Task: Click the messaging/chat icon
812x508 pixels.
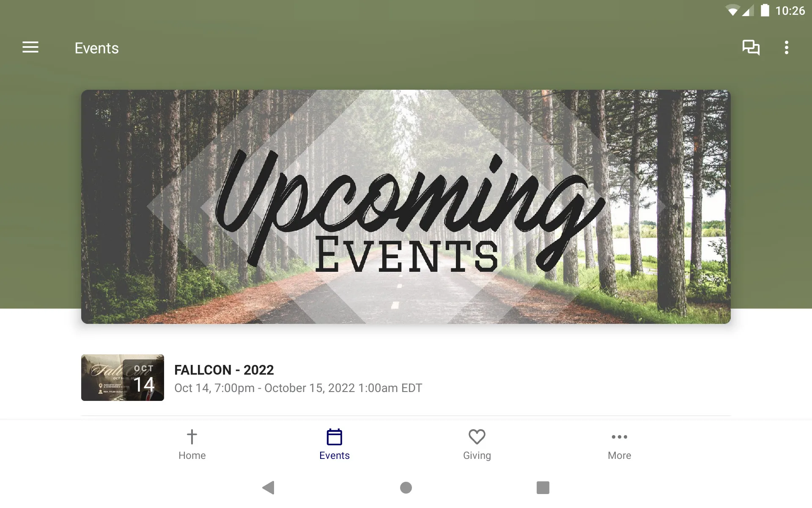Action: pyautogui.click(x=751, y=48)
